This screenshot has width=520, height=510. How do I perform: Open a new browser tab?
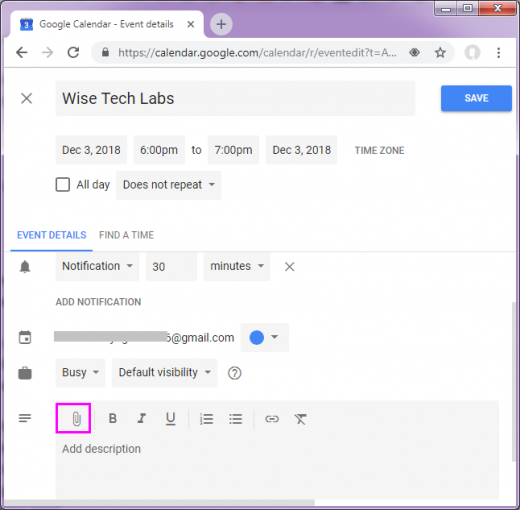pyautogui.click(x=221, y=24)
